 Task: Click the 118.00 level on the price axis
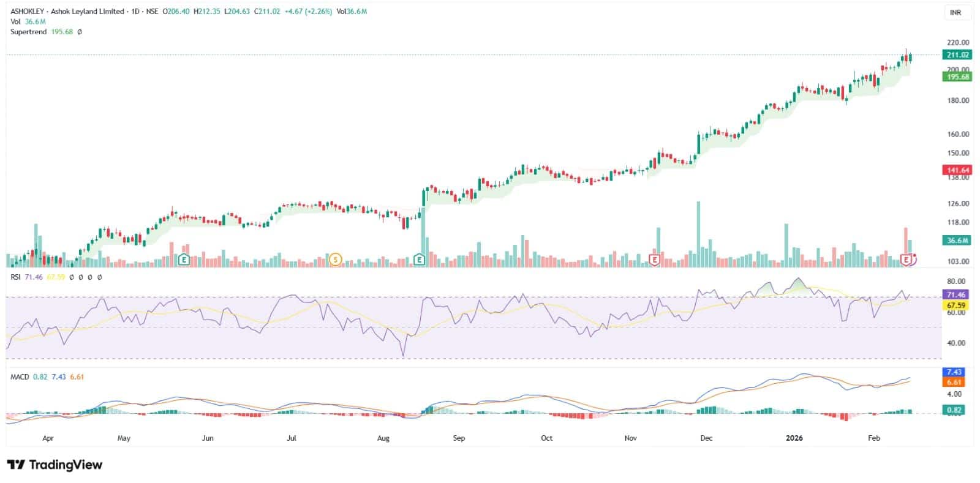(958, 222)
